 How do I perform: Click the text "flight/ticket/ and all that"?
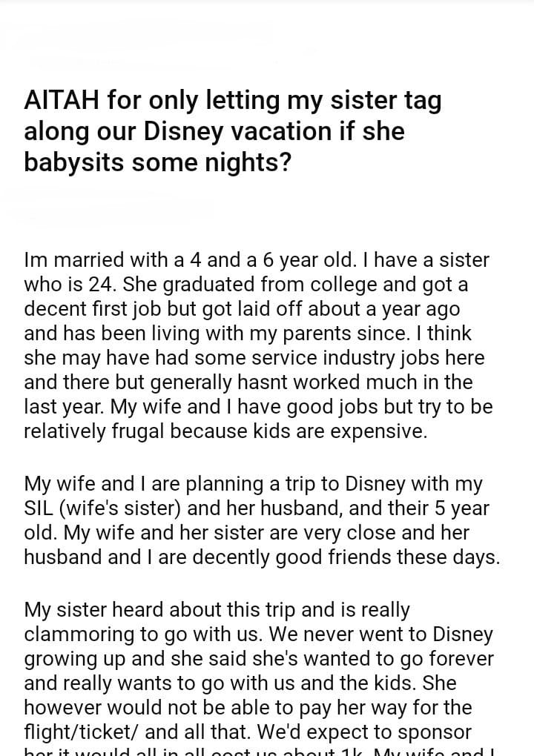coord(137,732)
